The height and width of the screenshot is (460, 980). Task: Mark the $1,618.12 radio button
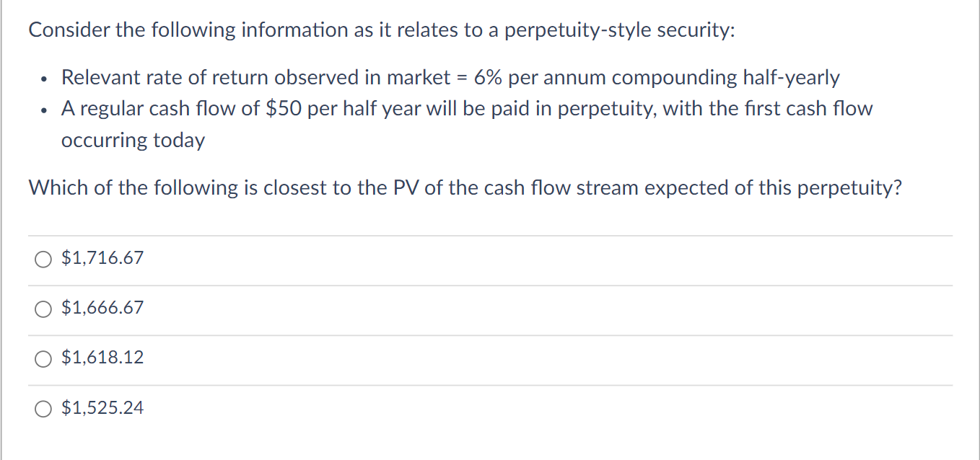coord(43,358)
